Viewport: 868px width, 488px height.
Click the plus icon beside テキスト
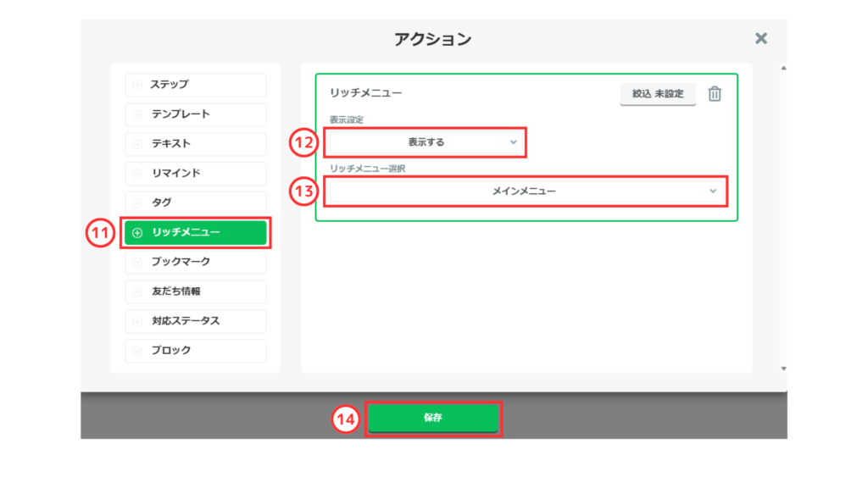(137, 144)
